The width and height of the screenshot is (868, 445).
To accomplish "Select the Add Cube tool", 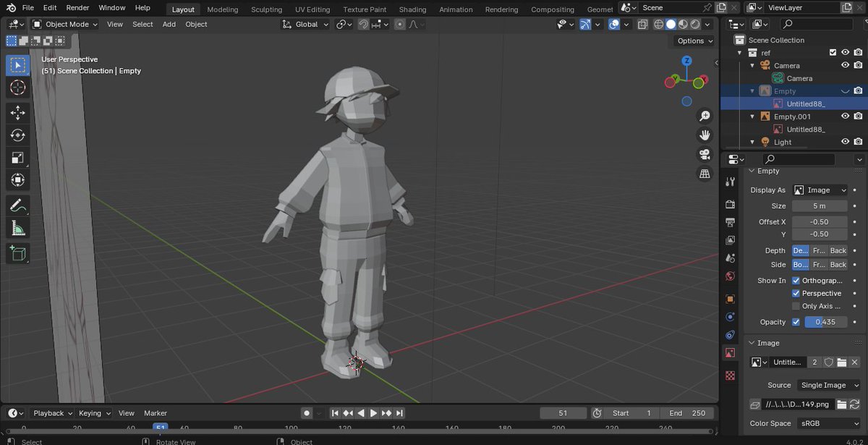I will coord(18,253).
